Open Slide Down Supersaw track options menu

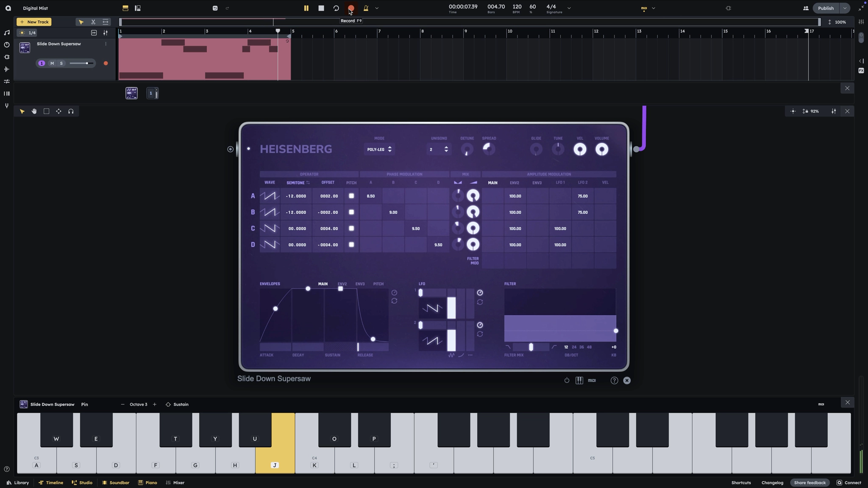pyautogui.click(x=106, y=44)
